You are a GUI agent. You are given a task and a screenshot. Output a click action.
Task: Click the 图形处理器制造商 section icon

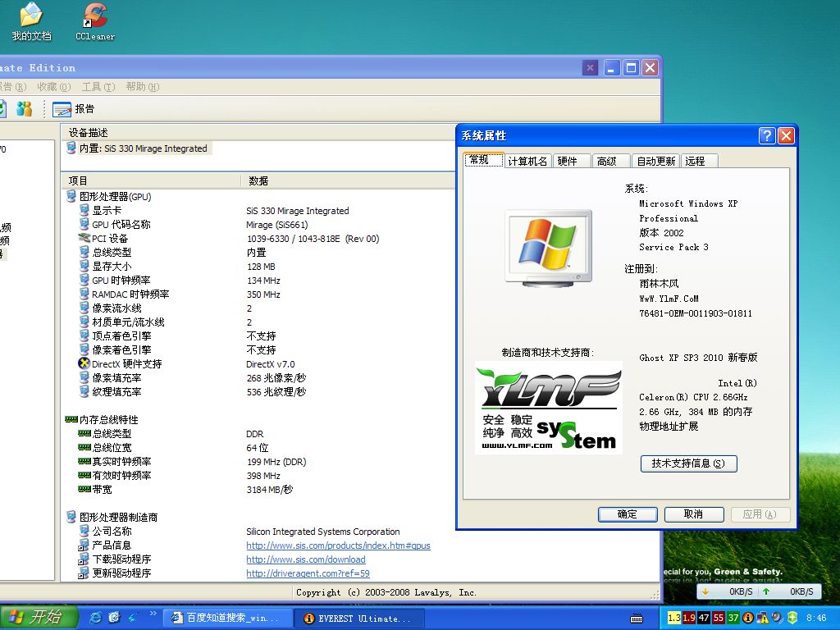[x=71, y=517]
